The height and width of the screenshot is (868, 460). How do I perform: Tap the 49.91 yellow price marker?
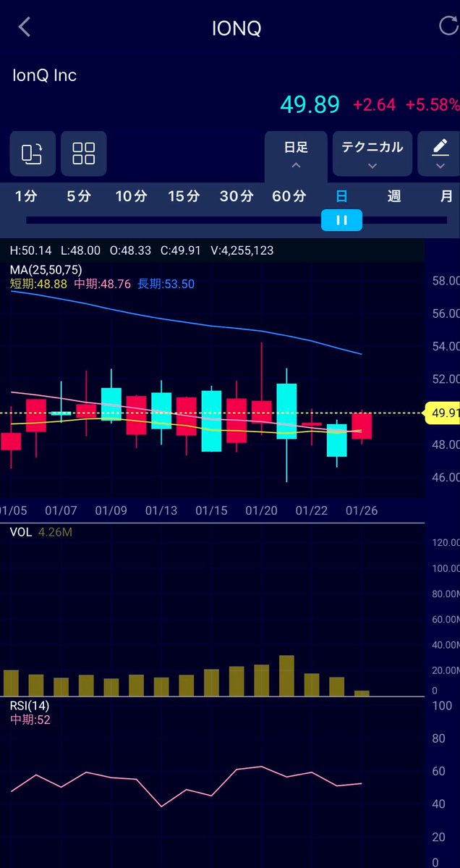pyautogui.click(x=442, y=413)
